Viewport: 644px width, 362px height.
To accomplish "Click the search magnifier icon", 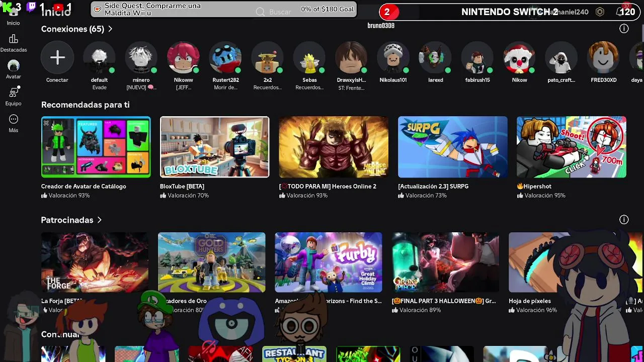I will pos(260,12).
